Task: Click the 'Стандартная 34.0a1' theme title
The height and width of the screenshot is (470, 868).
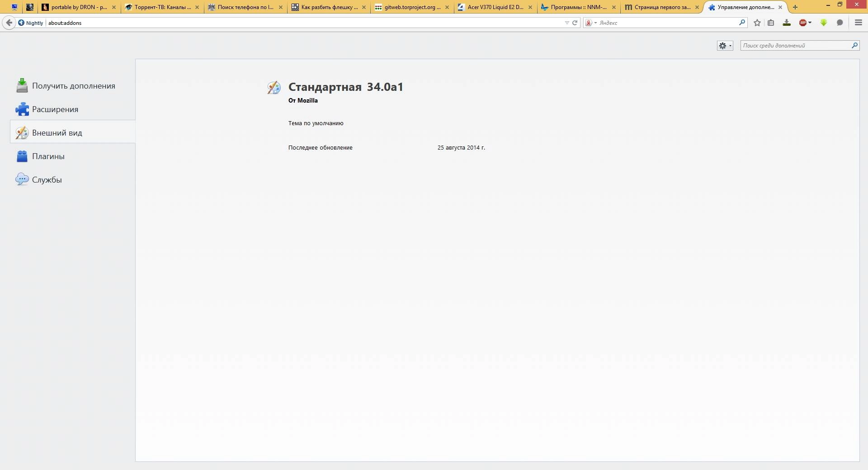Action: tap(346, 87)
